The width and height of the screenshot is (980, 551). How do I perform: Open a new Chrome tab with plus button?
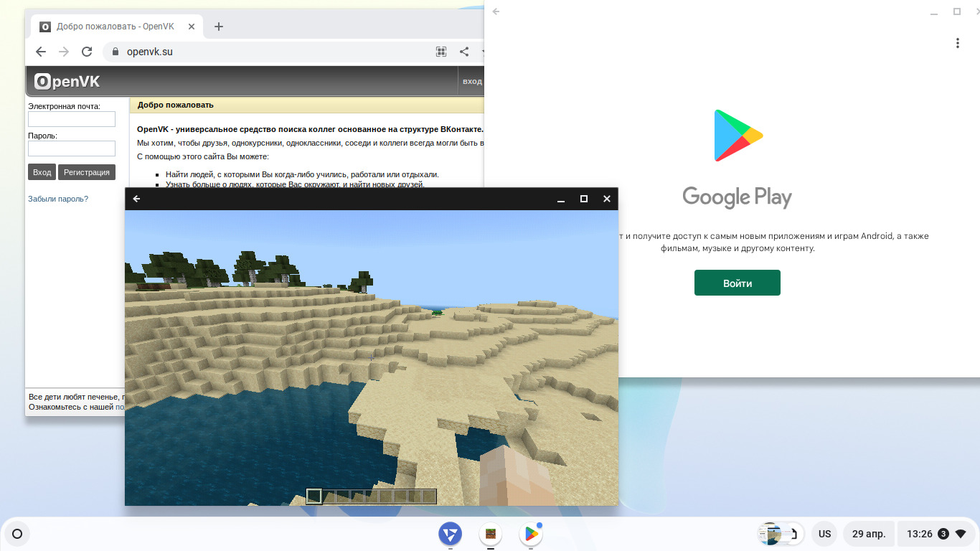[x=219, y=27]
